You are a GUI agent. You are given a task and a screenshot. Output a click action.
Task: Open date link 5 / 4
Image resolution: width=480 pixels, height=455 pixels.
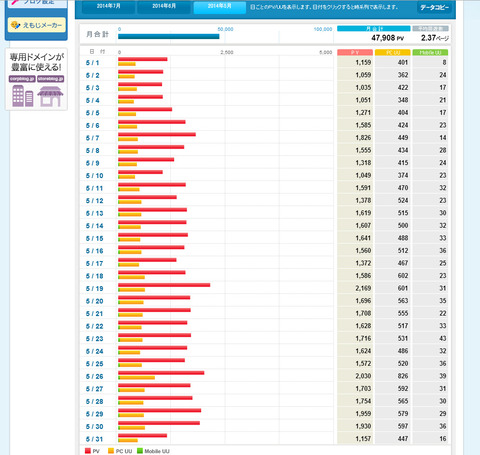coord(92,100)
